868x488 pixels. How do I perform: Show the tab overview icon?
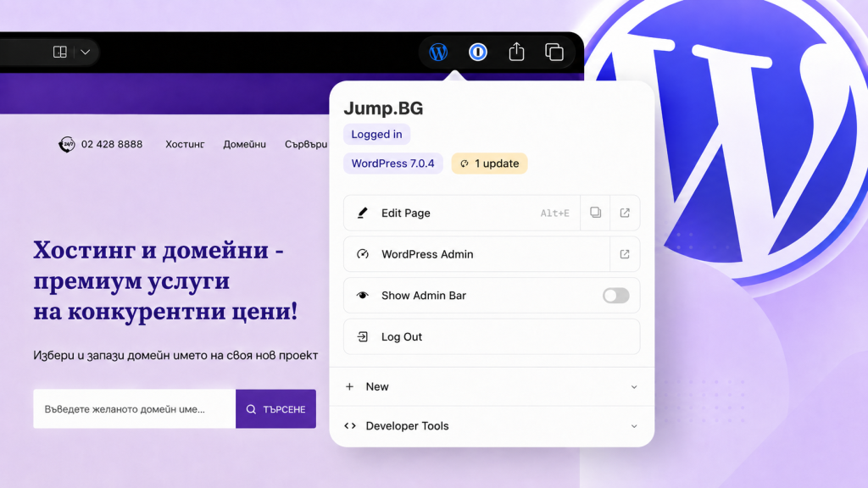[x=554, y=52]
